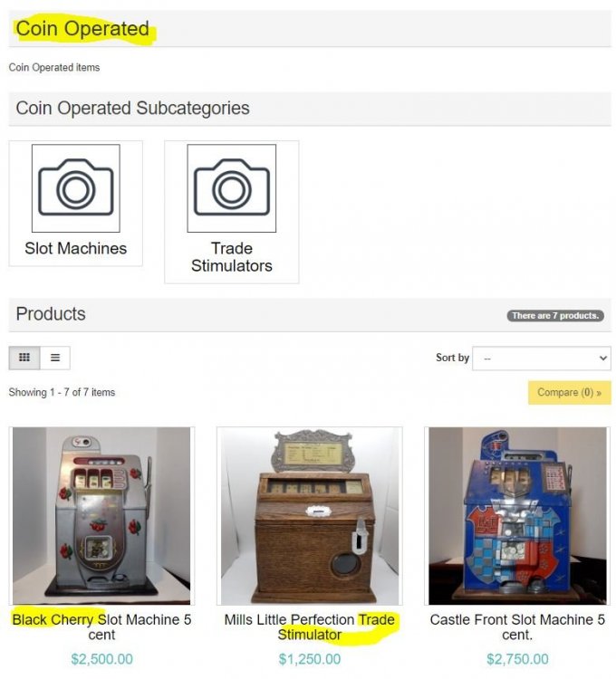Click the Coin Operated heading

(x=82, y=29)
